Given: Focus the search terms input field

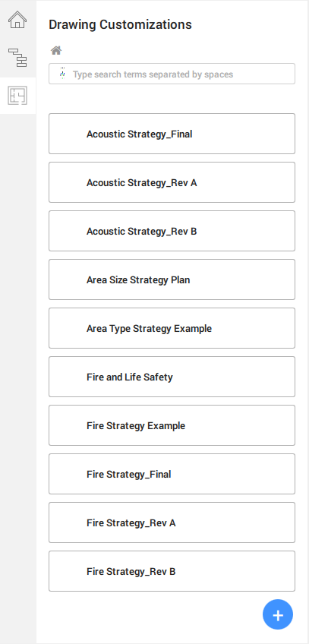Looking at the screenshot, I should [172, 74].
